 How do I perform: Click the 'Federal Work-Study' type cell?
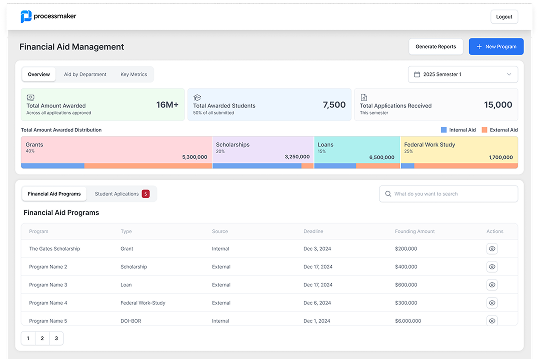pyautogui.click(x=143, y=303)
